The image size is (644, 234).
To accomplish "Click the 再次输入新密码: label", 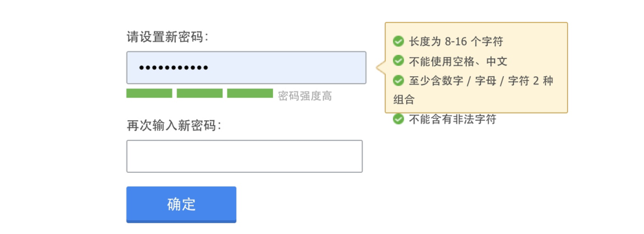I will click(174, 126).
